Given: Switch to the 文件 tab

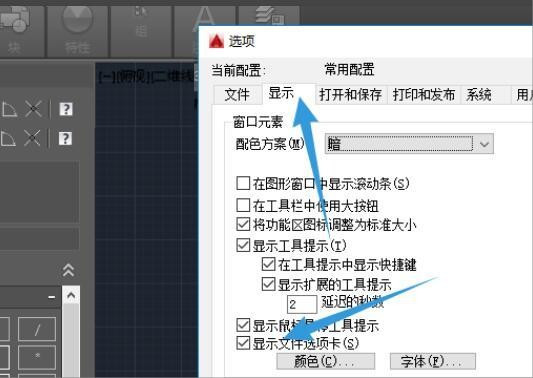Looking at the screenshot, I should [237, 94].
